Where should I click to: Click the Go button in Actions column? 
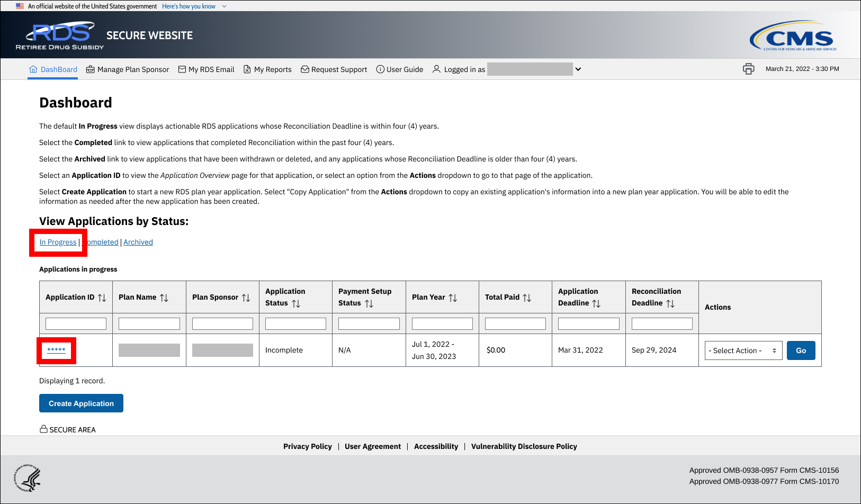[x=800, y=350]
